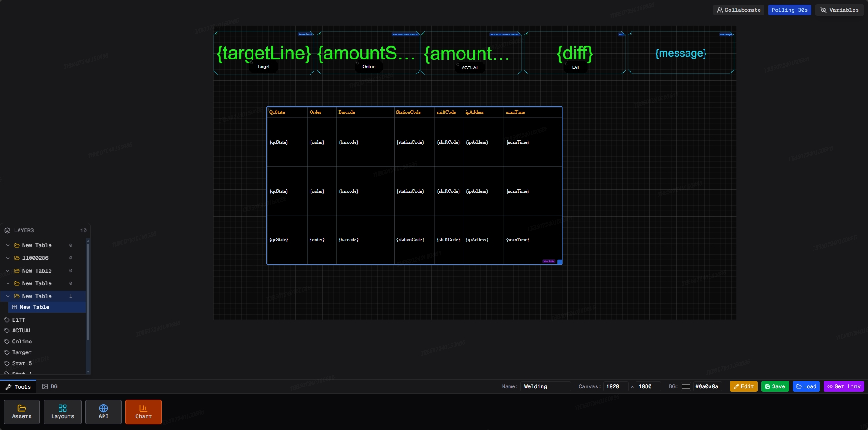This screenshot has height=430, width=868.
Task: Open Collaborate users option
Action: (x=739, y=10)
